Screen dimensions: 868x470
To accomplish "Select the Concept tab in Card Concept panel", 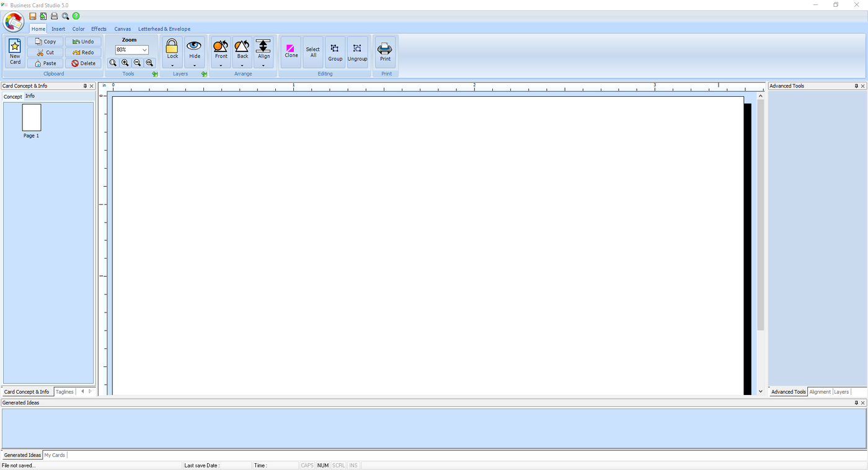I will pos(13,97).
